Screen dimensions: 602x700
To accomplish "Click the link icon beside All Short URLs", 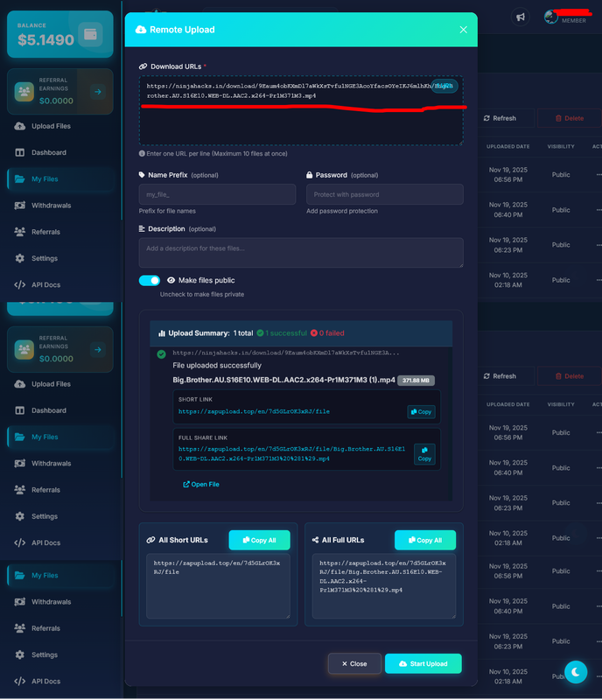I will click(x=151, y=540).
